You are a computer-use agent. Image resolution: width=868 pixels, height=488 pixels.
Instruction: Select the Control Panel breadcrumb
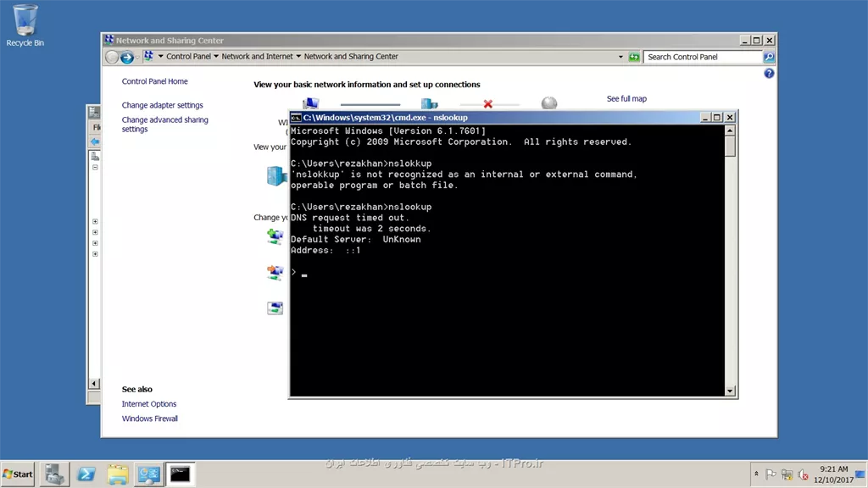188,57
